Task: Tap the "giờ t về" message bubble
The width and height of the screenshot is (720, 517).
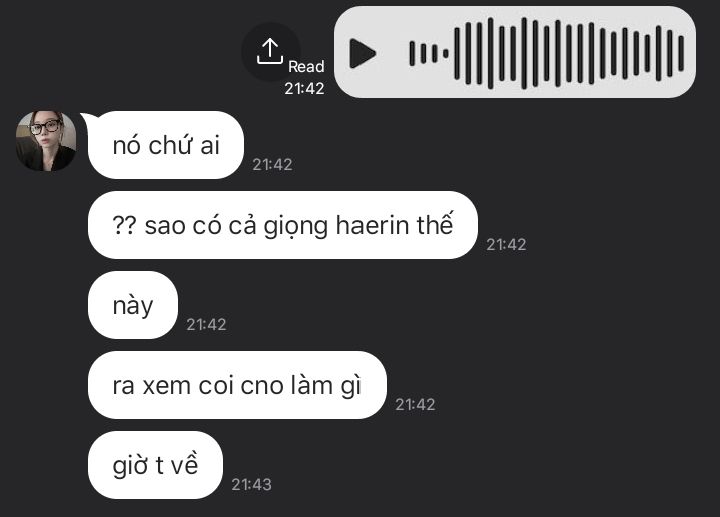Action: (155, 465)
